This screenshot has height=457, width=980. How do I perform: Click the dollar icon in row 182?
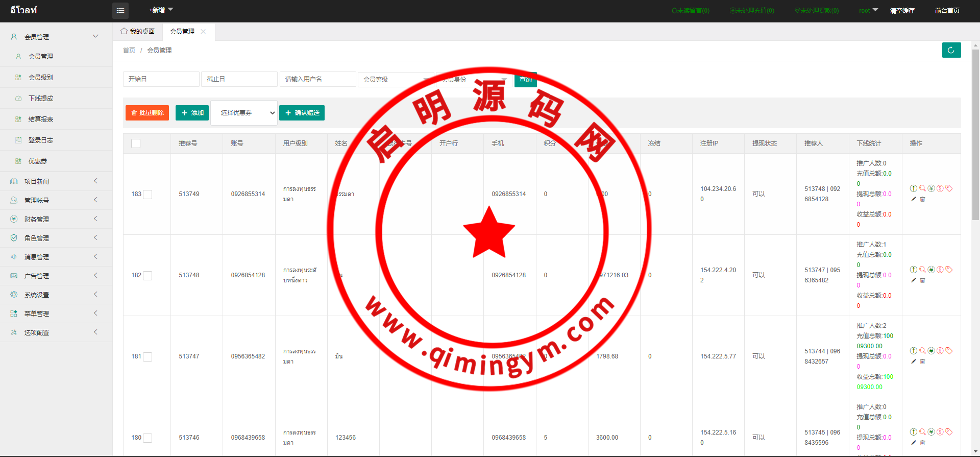[940, 270]
